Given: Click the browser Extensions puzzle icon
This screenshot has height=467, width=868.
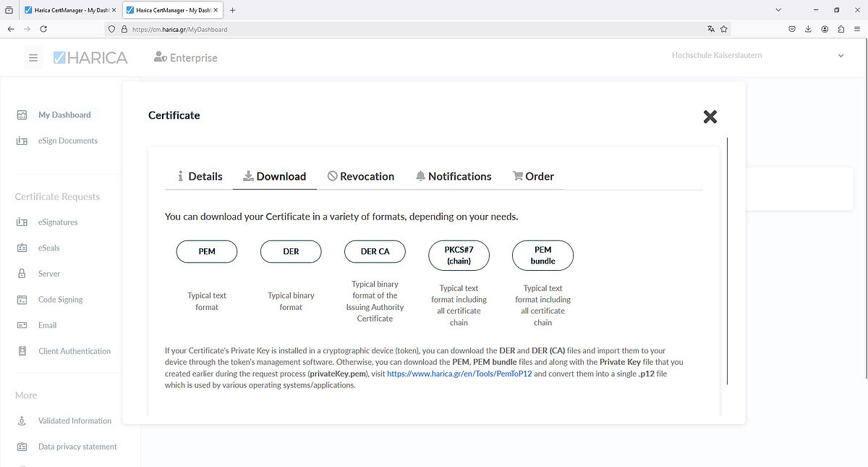Looking at the screenshot, I should point(841,29).
